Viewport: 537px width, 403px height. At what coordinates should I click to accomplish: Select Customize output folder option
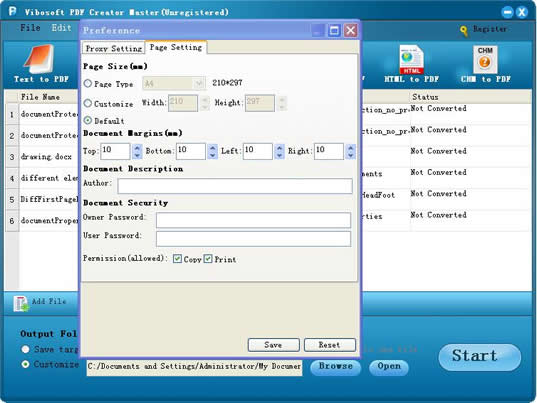coord(25,364)
